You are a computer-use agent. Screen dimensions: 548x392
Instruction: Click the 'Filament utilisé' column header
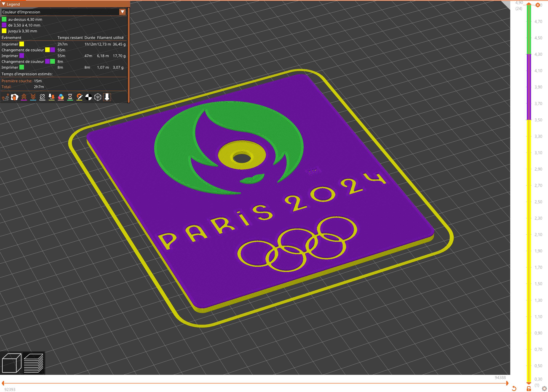click(x=110, y=38)
